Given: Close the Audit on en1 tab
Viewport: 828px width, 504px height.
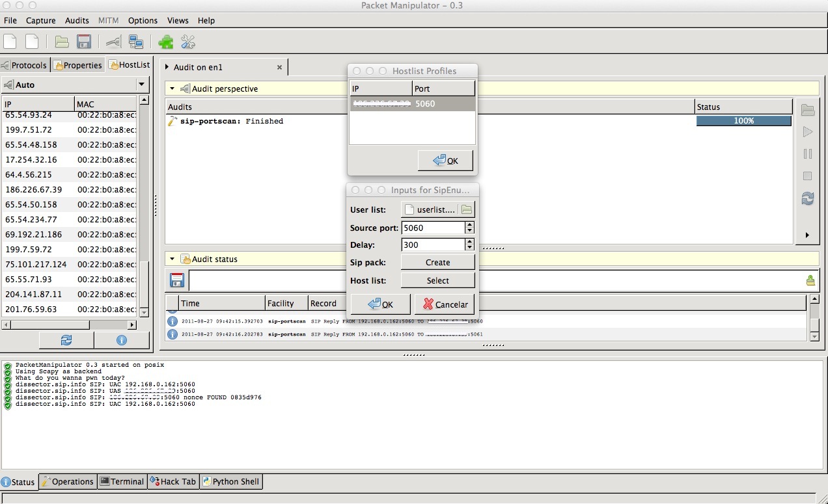Looking at the screenshot, I should pos(280,67).
